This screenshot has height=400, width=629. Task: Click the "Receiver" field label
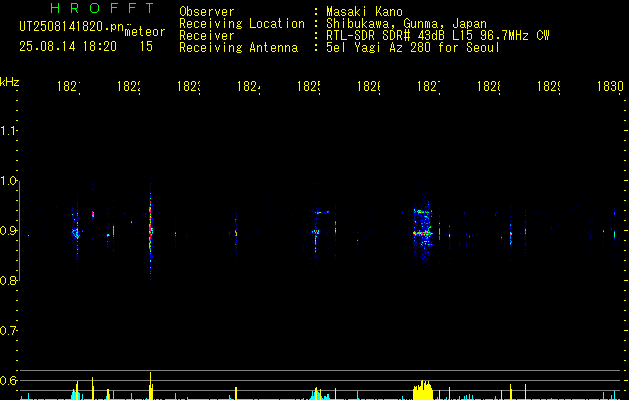(x=207, y=36)
